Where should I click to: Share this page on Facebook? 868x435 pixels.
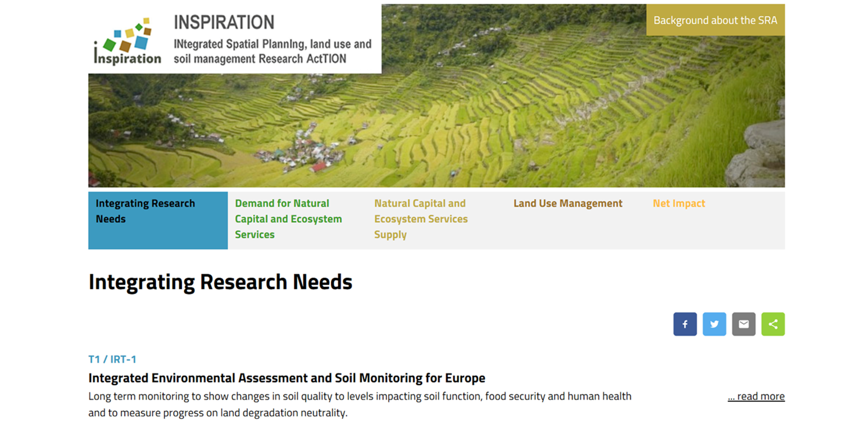(685, 324)
